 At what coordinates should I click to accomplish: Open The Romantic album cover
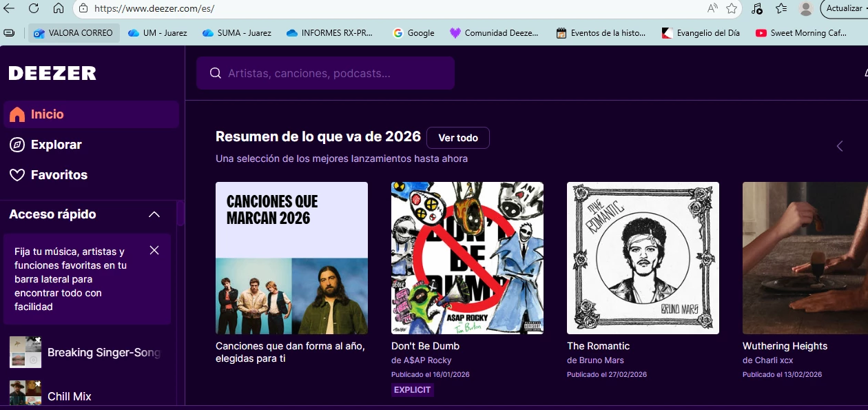pos(643,258)
